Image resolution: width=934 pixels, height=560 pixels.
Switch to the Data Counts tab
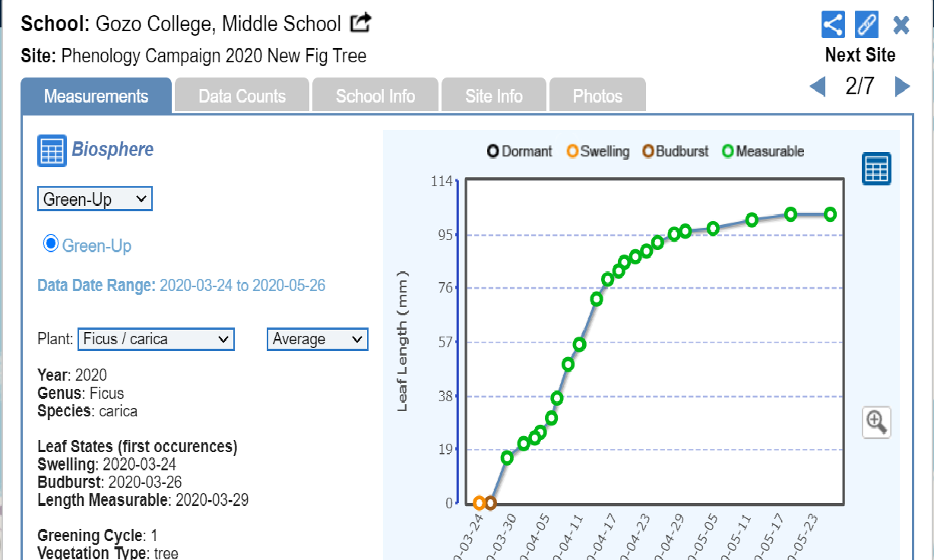[x=242, y=96]
